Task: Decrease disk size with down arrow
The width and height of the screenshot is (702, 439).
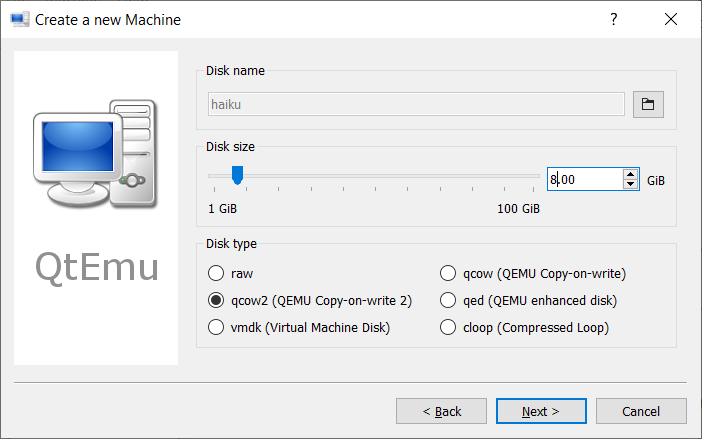Action: click(630, 185)
